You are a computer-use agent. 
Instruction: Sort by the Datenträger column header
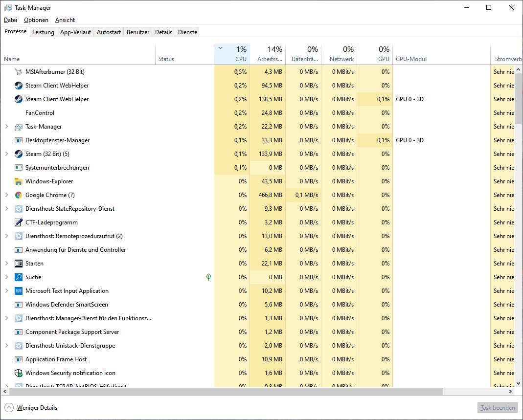(303, 54)
